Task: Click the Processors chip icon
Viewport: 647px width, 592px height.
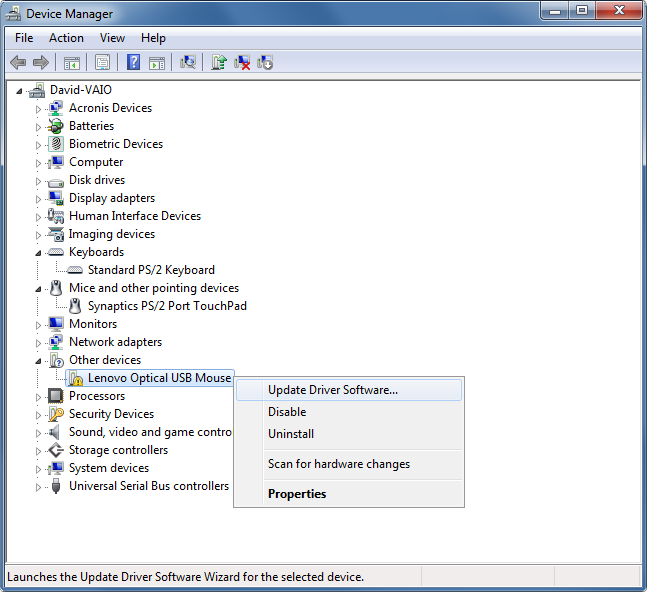Action: click(56, 396)
